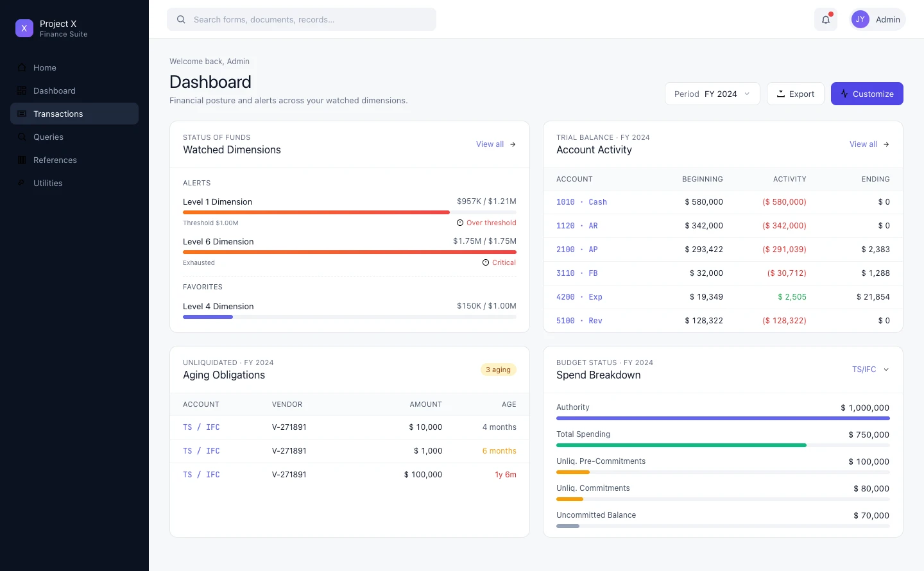The height and width of the screenshot is (571, 924).
Task: Click the $ 750,000 Total Spending value
Action: tap(869, 435)
